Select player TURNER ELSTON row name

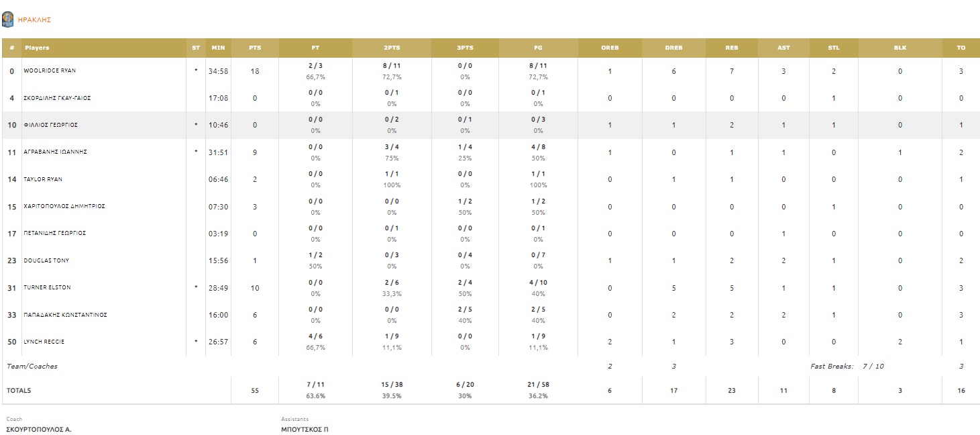click(x=46, y=287)
